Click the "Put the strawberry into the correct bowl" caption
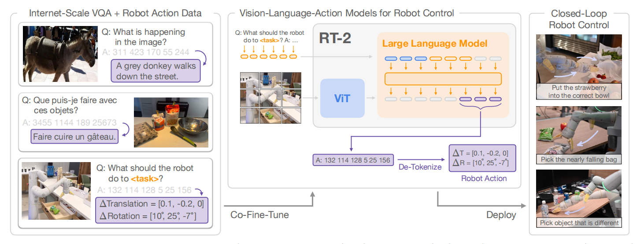644x244 pixels. pyautogui.click(x=579, y=92)
